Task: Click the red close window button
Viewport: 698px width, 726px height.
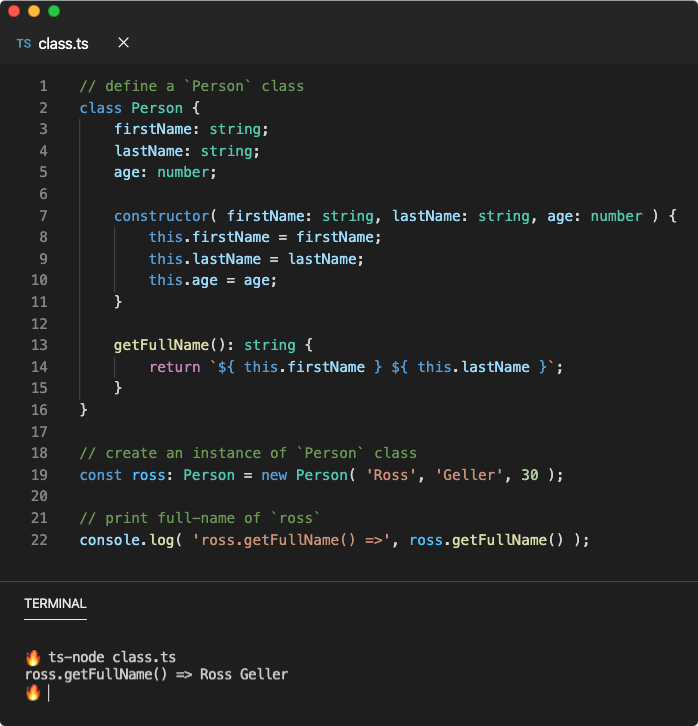Action: 14,11
